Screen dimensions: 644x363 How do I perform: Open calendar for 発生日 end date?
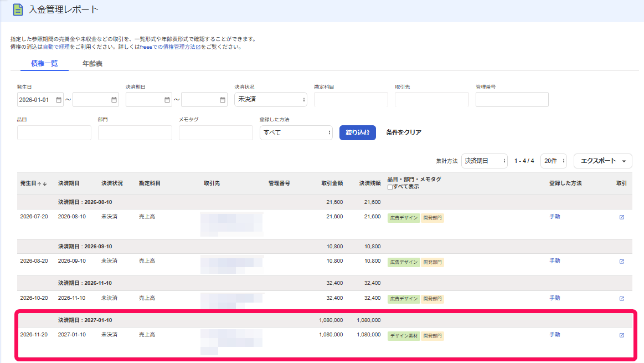click(114, 100)
